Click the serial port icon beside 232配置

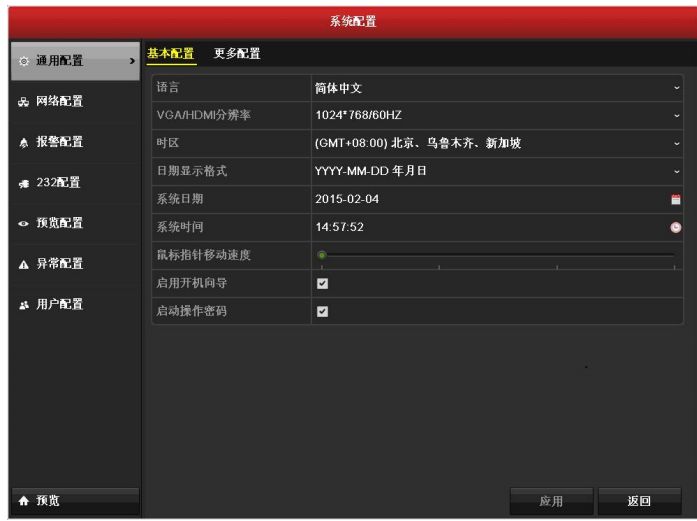[x=24, y=183]
